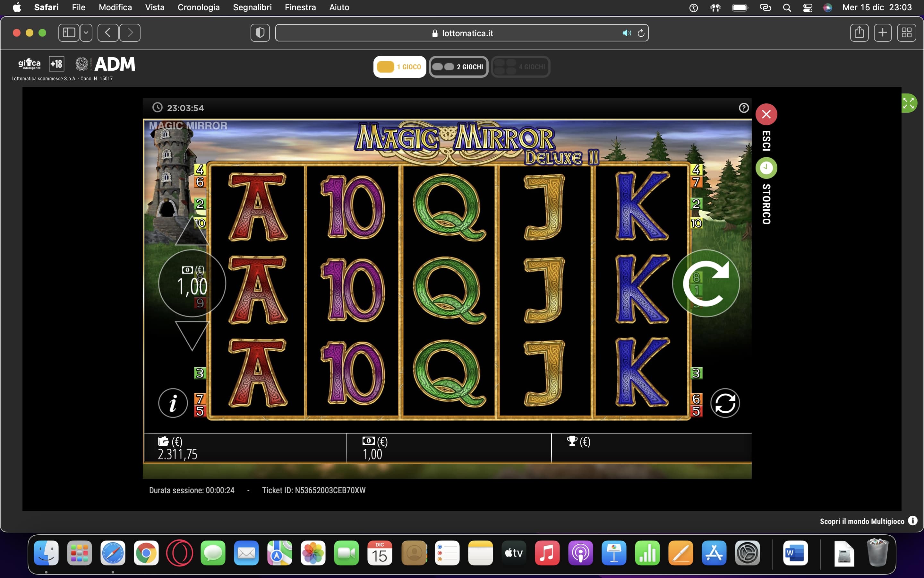Mute tab audio speaker icon
The image size is (924, 578).
(x=627, y=33)
